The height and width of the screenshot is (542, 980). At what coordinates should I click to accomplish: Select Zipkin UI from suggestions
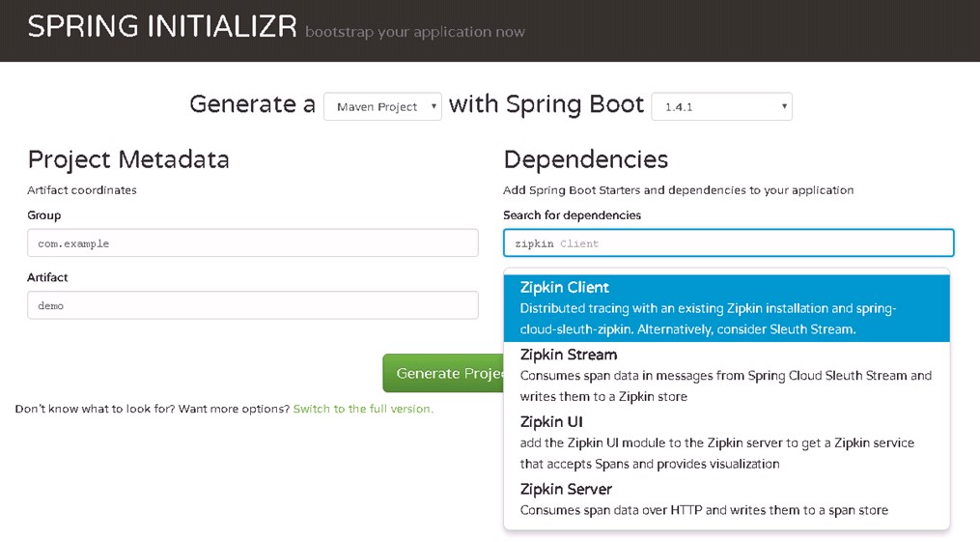[727, 442]
